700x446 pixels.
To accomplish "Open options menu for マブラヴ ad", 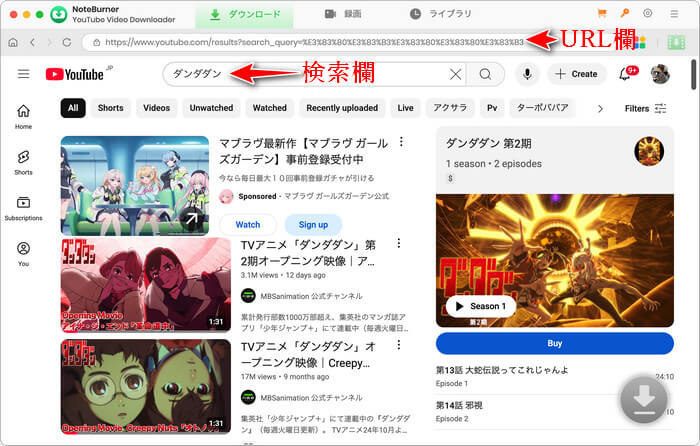I will click(401, 142).
